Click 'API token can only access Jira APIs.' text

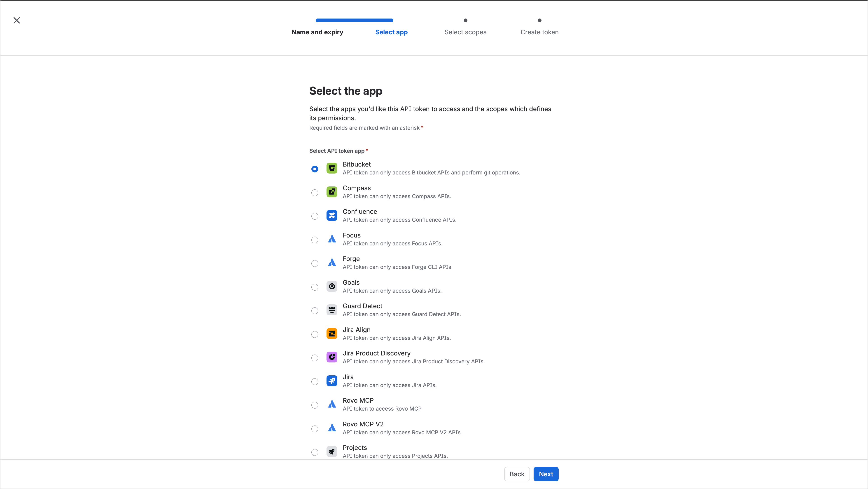390,385
